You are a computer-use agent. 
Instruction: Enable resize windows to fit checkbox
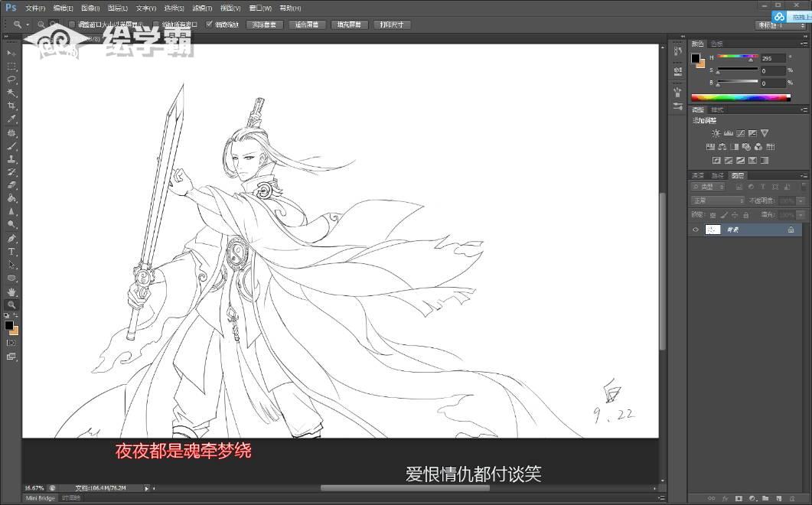(72, 24)
